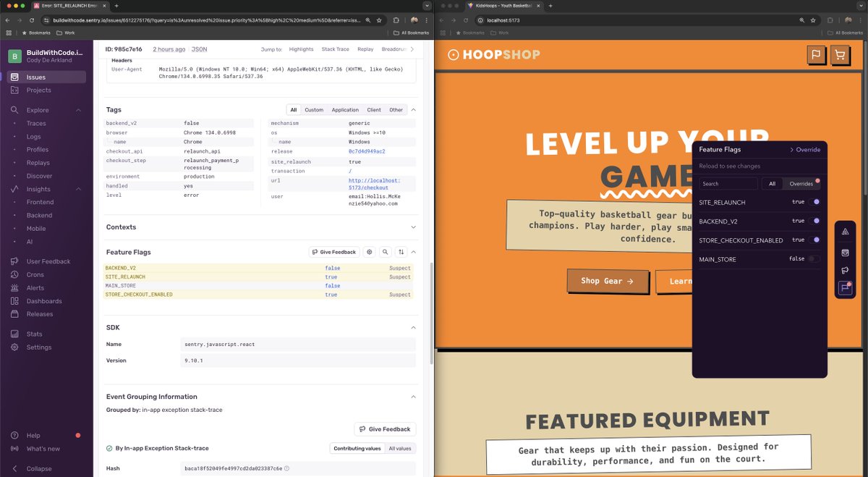Open Discover in the sidebar
The width and height of the screenshot is (868, 477).
40,176
